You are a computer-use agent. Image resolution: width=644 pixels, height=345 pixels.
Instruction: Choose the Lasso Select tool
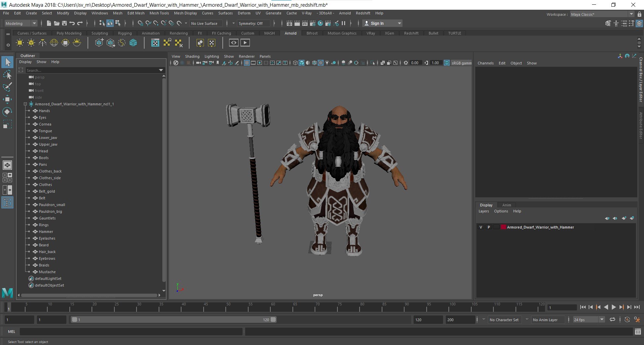(7, 75)
